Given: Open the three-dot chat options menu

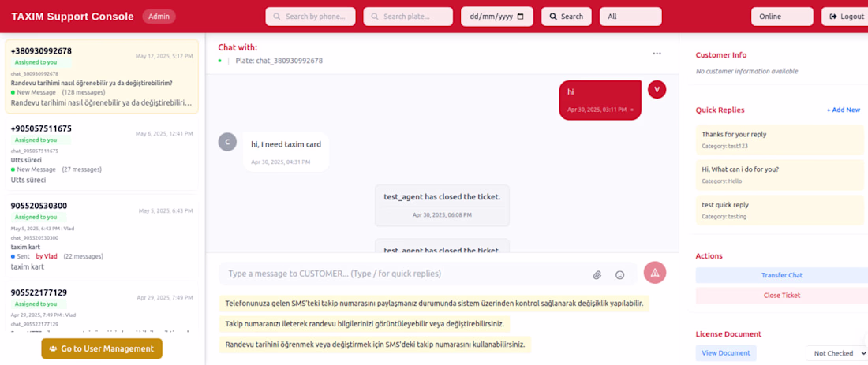Looking at the screenshot, I should click(x=657, y=54).
